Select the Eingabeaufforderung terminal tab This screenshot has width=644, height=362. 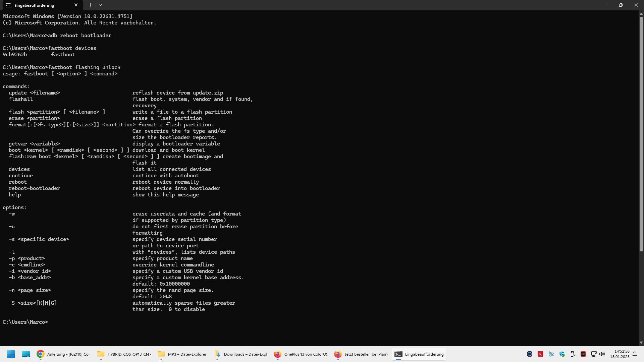click(37, 5)
